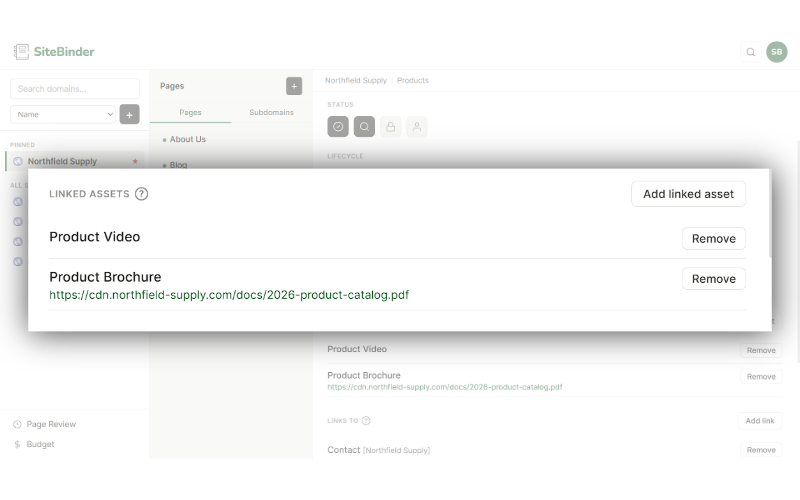Open the Name sort dropdown
Viewport: 800px width, 500px height.
pos(63,115)
